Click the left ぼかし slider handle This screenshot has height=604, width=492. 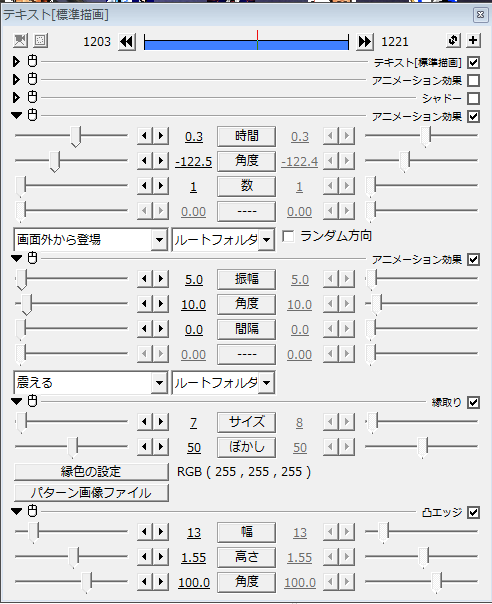[x=72, y=448]
